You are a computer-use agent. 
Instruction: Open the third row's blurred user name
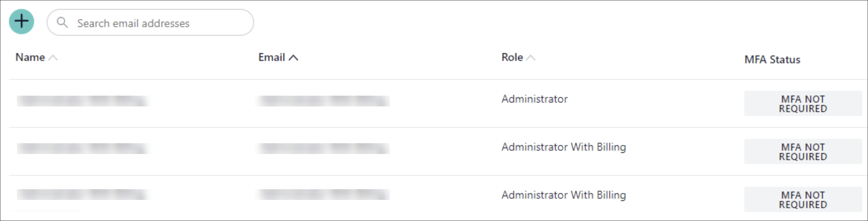(x=83, y=195)
